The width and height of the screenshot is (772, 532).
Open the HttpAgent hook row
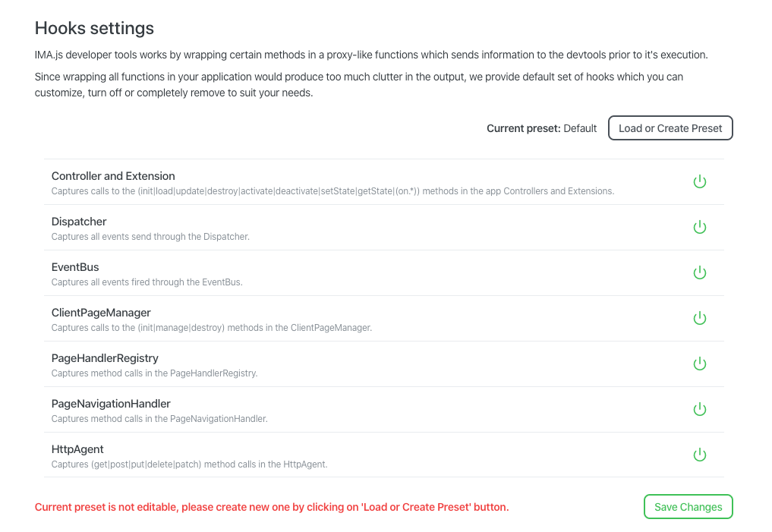tap(383, 455)
